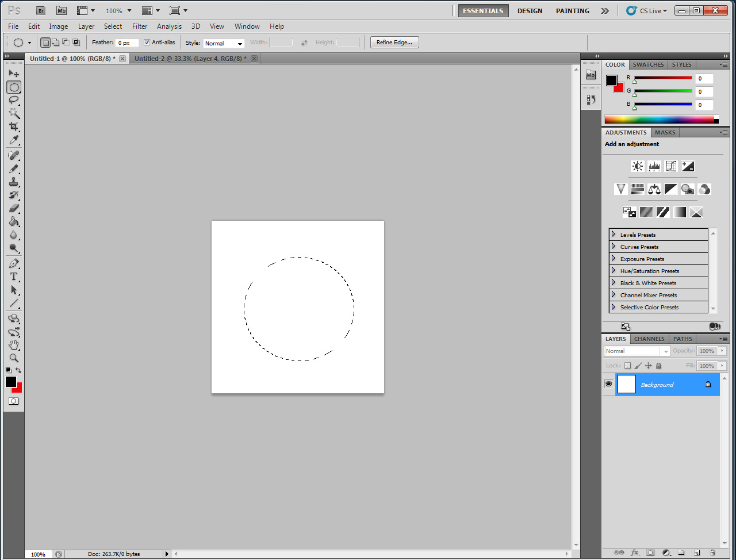Viewport: 736px width, 560px height.
Task: Select the Path Selection tool
Action: pos(14,290)
